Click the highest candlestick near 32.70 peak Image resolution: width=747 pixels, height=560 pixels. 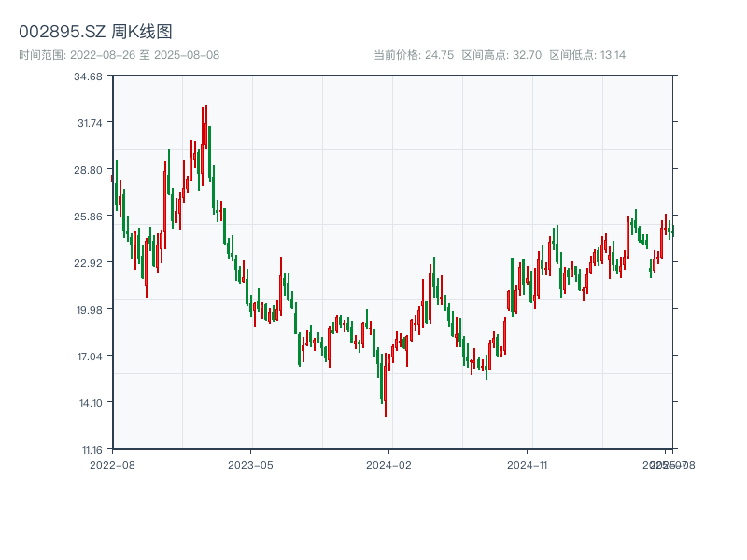(206, 128)
